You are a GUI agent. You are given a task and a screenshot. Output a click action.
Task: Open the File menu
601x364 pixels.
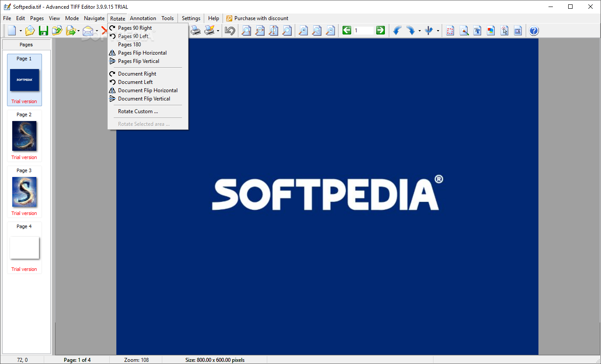tap(7, 18)
